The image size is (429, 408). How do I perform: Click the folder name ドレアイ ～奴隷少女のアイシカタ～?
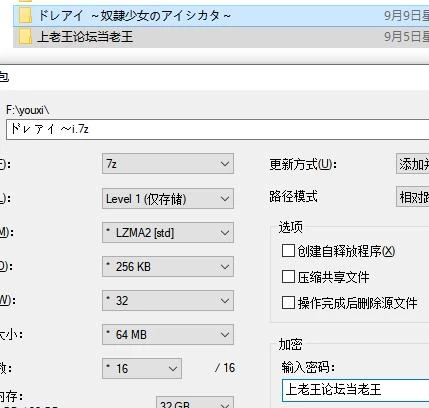134,16
